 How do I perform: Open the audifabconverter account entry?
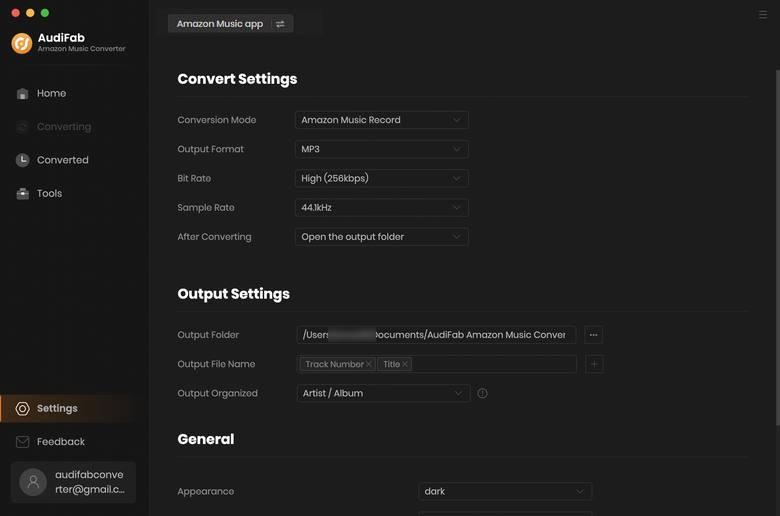pyautogui.click(x=73, y=482)
